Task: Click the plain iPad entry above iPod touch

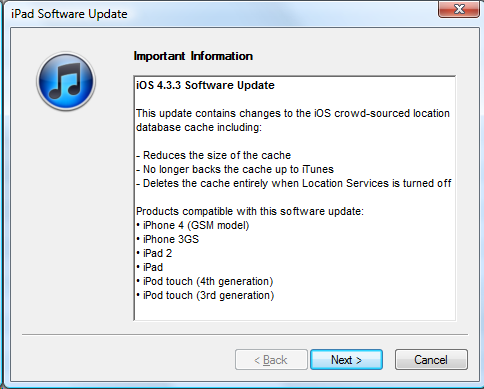Action: [150, 267]
